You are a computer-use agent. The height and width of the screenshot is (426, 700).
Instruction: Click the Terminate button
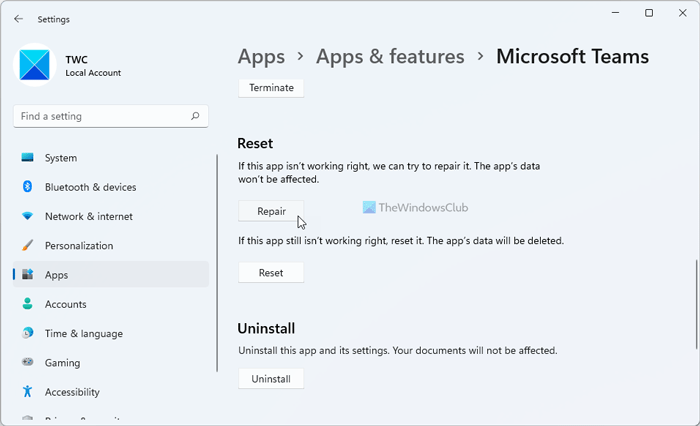270,88
